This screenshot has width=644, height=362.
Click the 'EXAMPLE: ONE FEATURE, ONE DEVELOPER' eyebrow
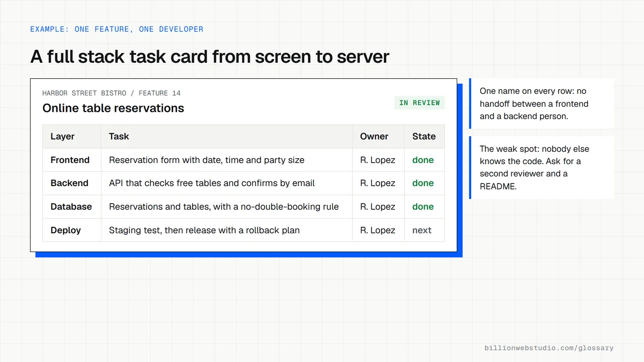116,29
